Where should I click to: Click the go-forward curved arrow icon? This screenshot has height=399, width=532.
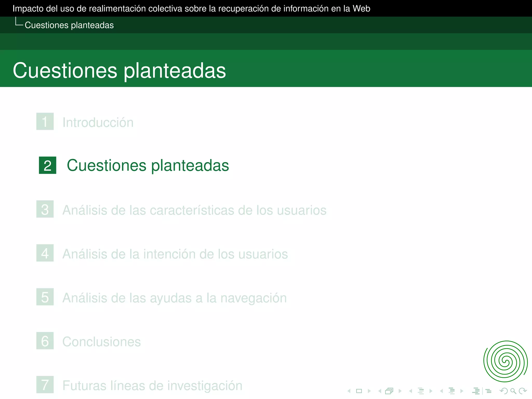point(523,391)
